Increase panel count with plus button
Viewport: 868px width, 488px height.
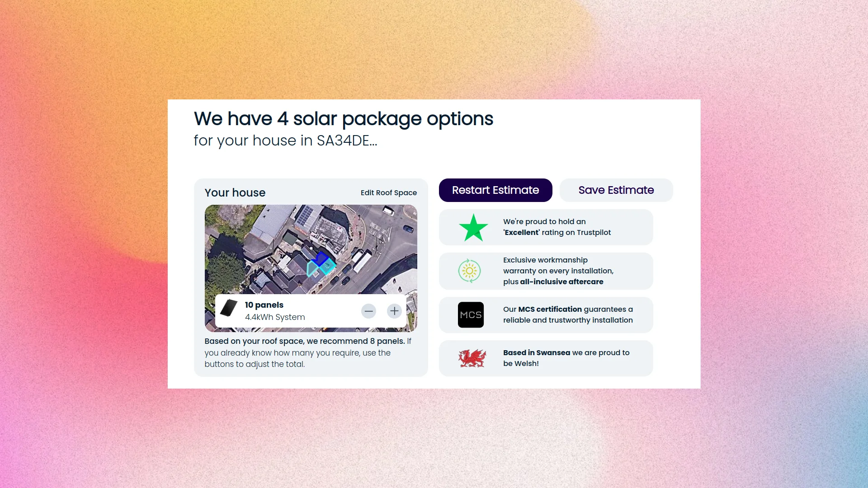[394, 311]
